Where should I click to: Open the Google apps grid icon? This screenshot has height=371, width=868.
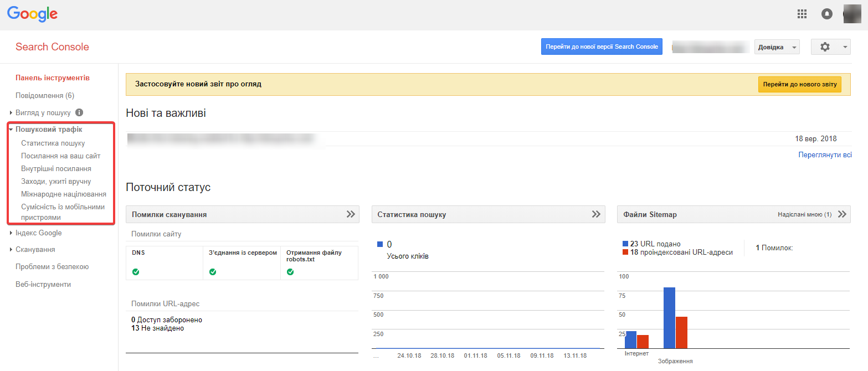tap(802, 14)
